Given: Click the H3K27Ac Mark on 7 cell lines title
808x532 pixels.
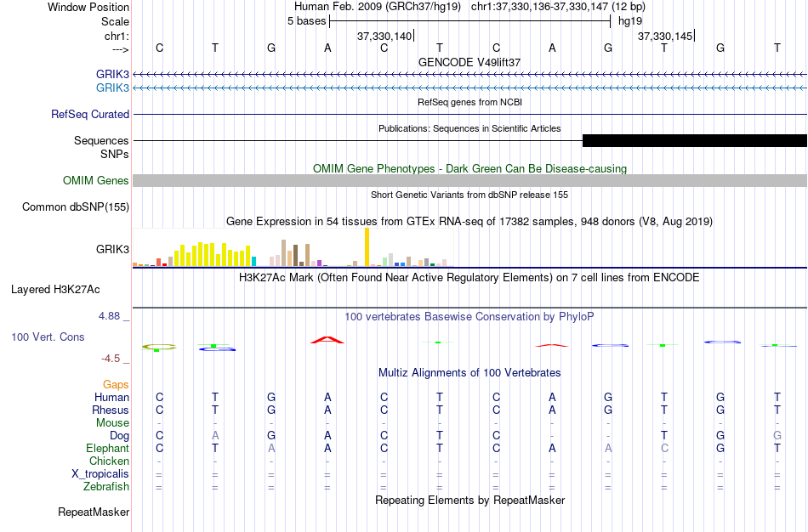Looking at the screenshot, I should (469, 278).
